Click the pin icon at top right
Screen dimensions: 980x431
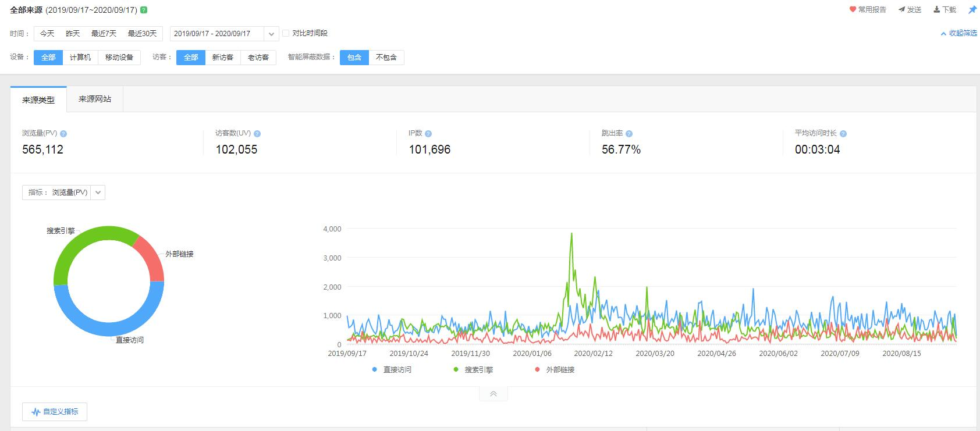972,10
